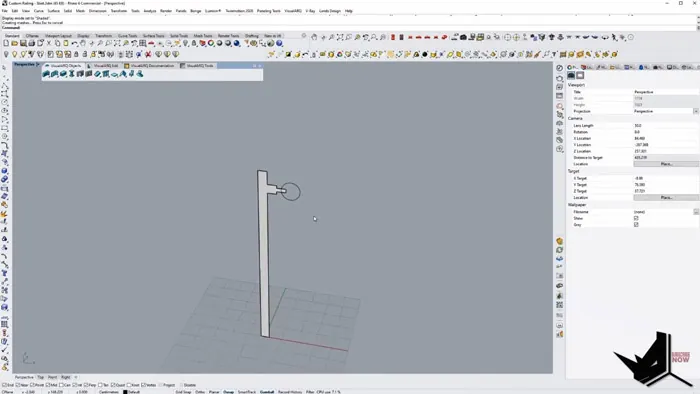Toggle the Vertex osnap checkbox
The image size is (700, 394).
coord(143,385)
